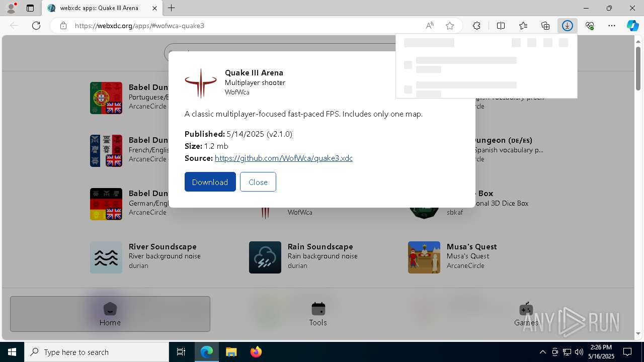Add page to favorites star icon
This screenshot has width=644, height=362.
[x=450, y=26]
